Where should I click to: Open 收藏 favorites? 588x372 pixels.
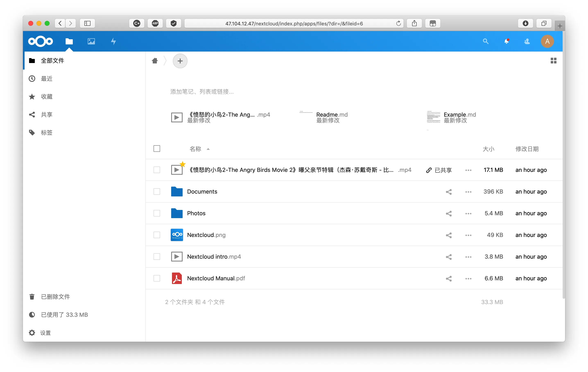85,97
